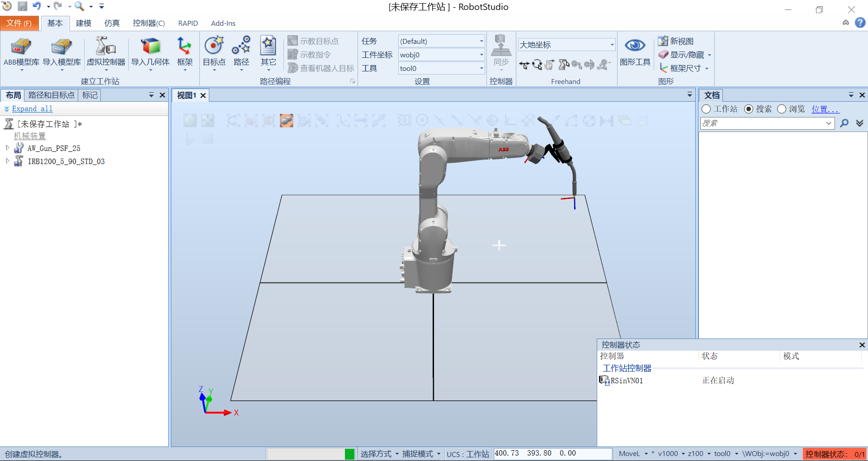Click the undo arrow in quick access toolbar

click(37, 6)
